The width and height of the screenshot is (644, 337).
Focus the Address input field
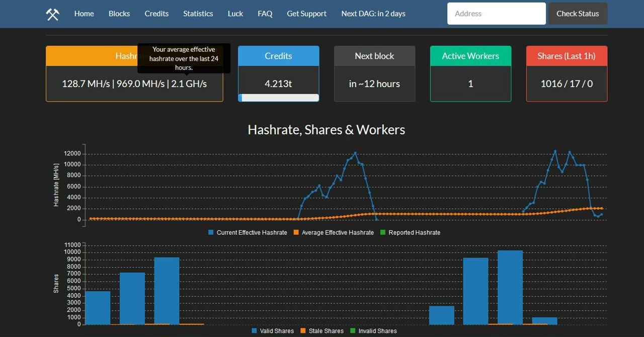coord(496,14)
